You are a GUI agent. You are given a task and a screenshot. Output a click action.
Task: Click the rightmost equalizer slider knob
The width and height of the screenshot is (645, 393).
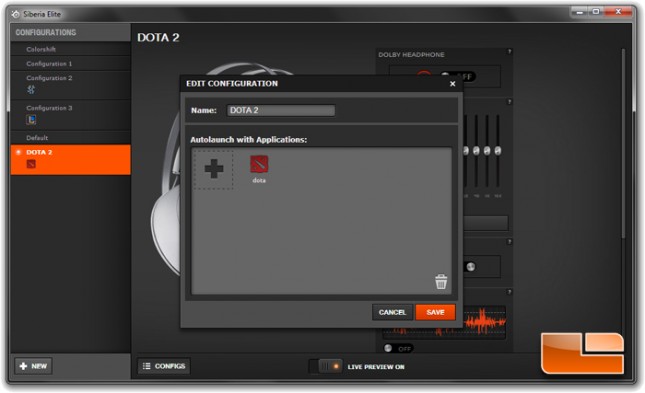498,151
